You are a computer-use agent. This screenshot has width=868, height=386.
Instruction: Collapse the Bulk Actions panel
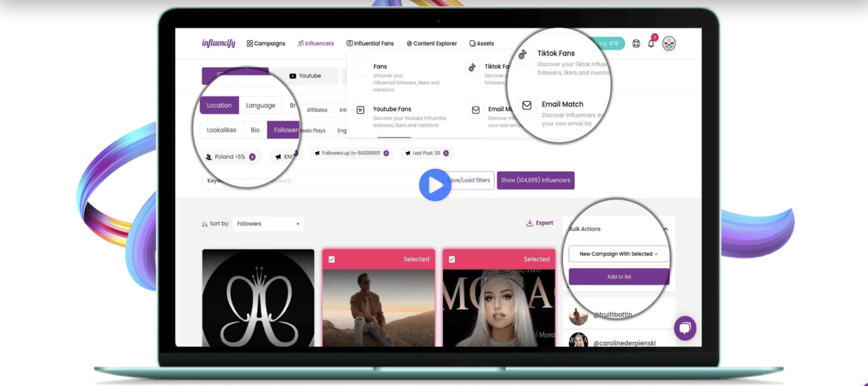point(666,229)
